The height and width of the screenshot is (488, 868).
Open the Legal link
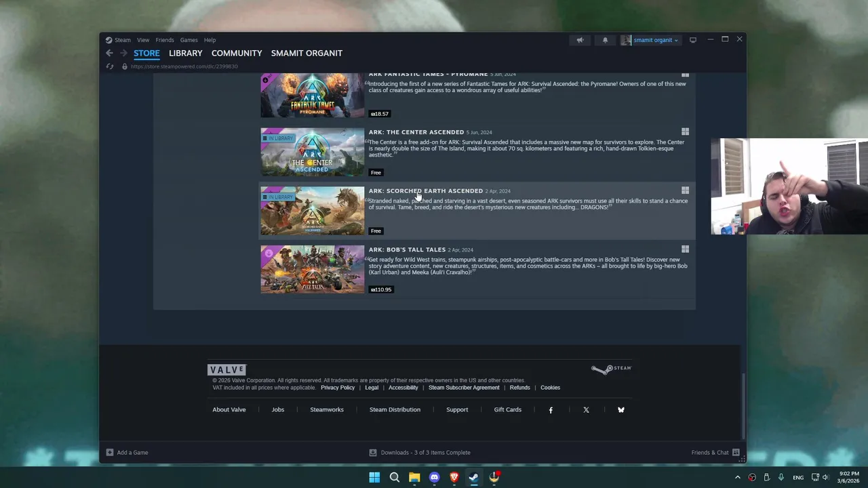372,388
